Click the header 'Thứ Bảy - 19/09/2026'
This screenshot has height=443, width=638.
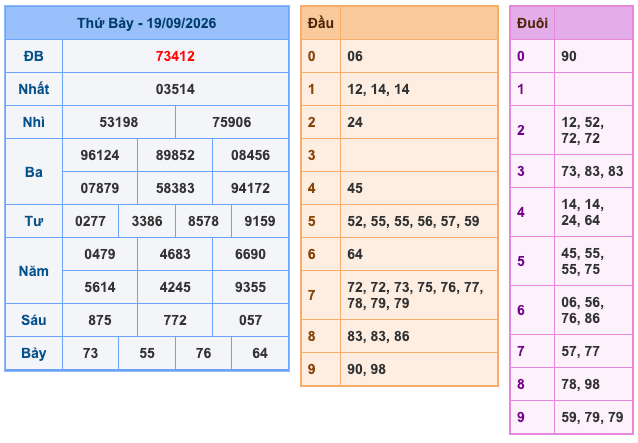146,23
